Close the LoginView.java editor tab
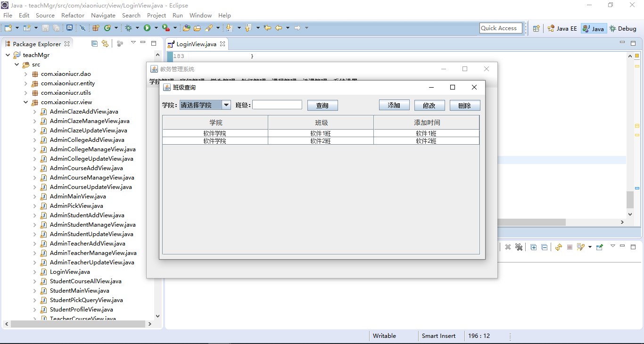 [223, 44]
